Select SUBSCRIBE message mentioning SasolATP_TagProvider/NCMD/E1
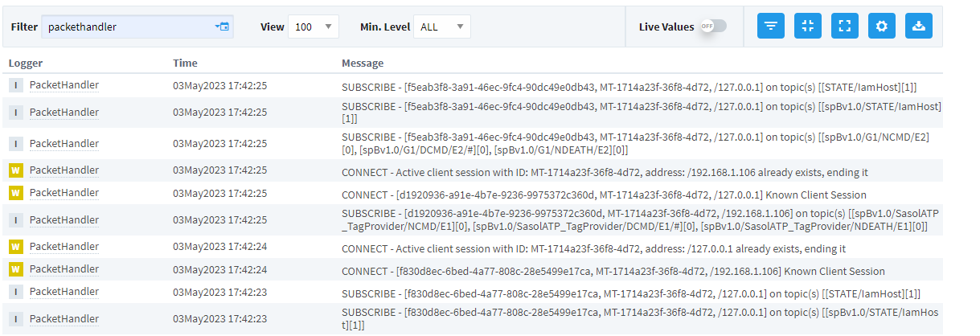This screenshot has width=980, height=336. pyautogui.click(x=640, y=220)
